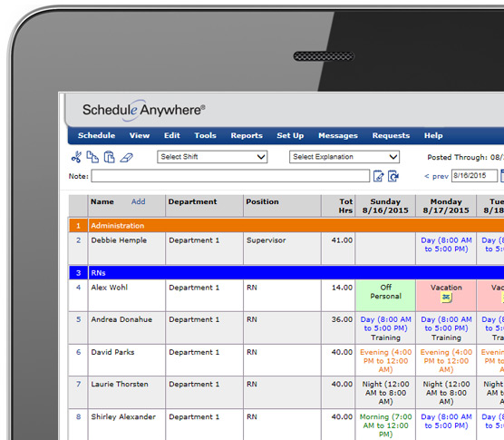Click the Eraser clear icon

coord(126,158)
